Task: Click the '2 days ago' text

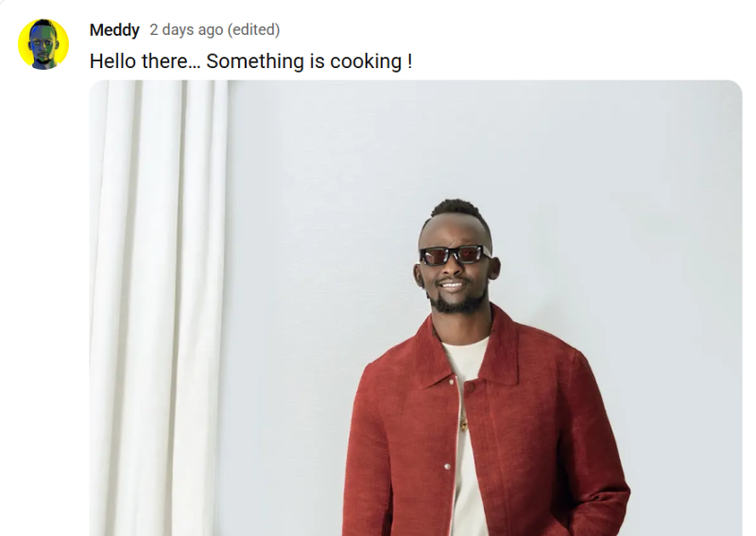Action: (186, 30)
